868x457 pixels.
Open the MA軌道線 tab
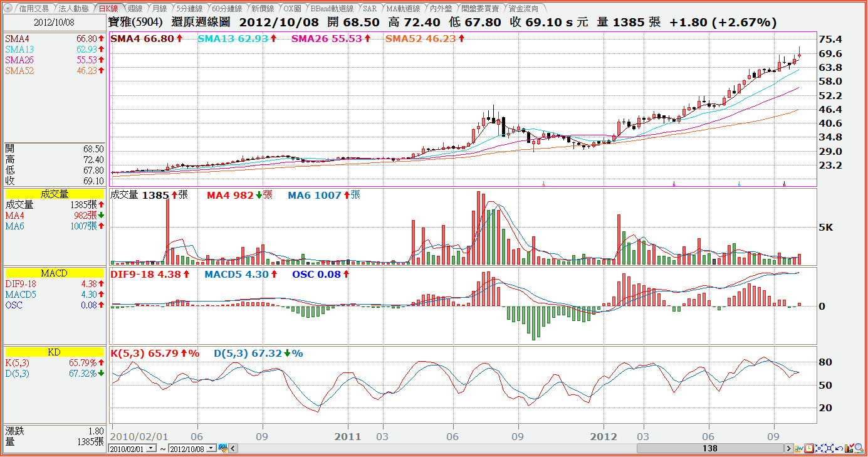click(403, 9)
